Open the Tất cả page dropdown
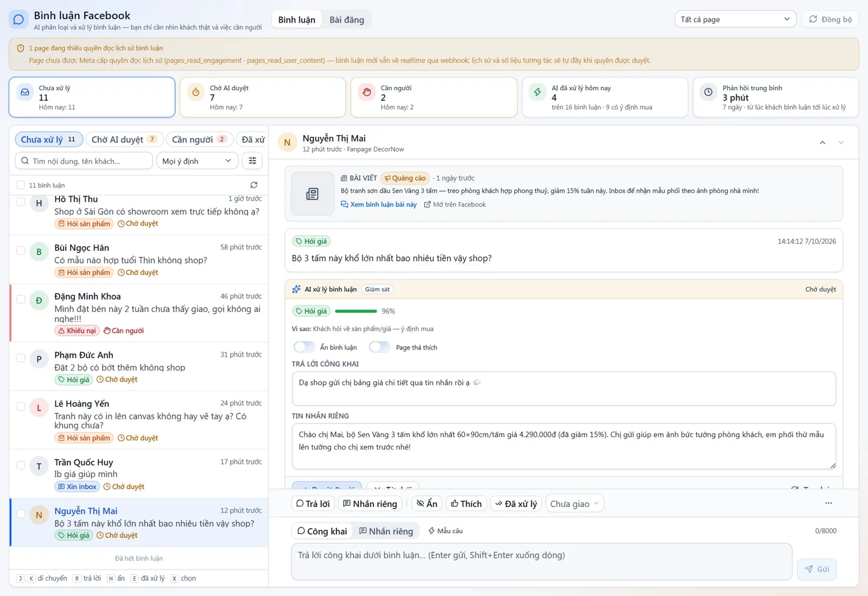This screenshot has width=868, height=596. (x=735, y=19)
